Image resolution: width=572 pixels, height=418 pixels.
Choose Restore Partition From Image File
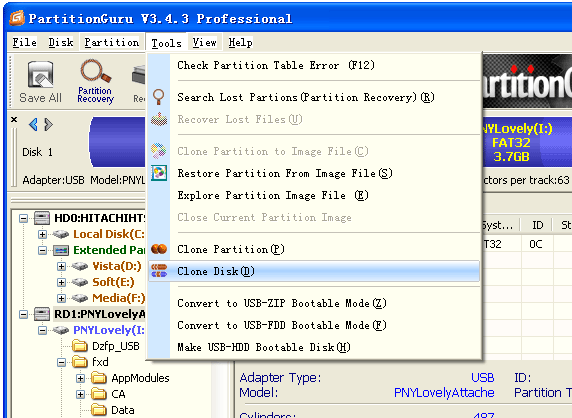314,173
